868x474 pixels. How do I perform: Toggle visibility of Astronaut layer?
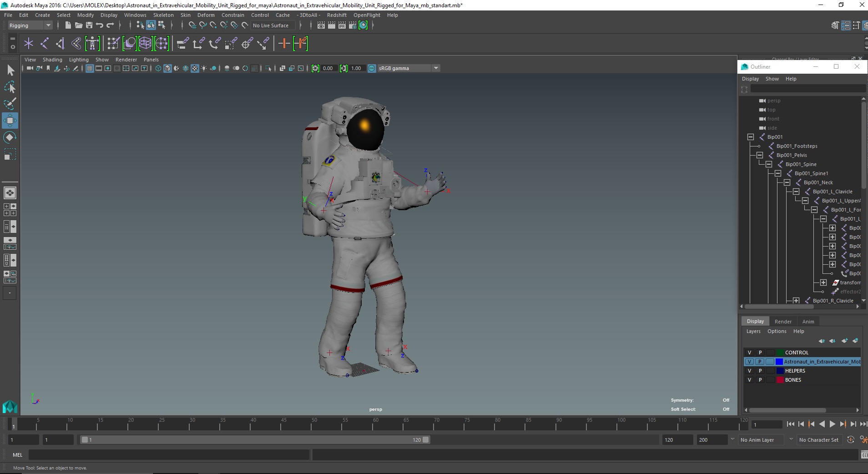tap(749, 362)
